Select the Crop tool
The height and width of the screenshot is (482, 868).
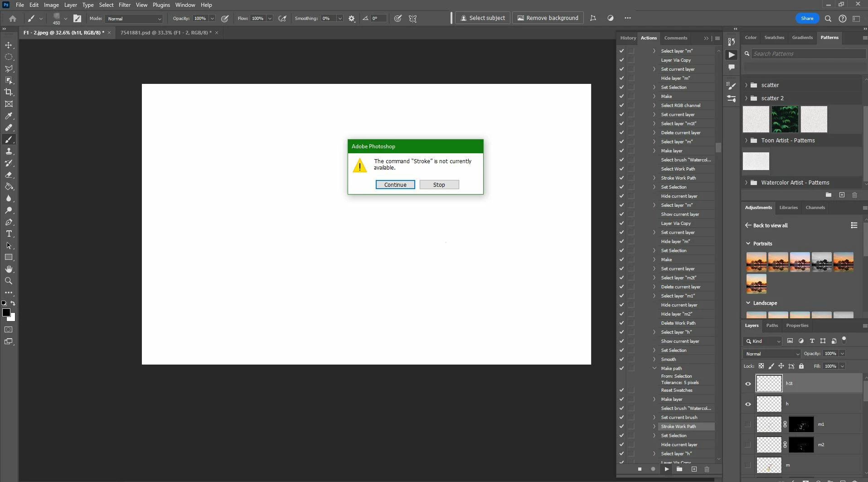(x=9, y=92)
